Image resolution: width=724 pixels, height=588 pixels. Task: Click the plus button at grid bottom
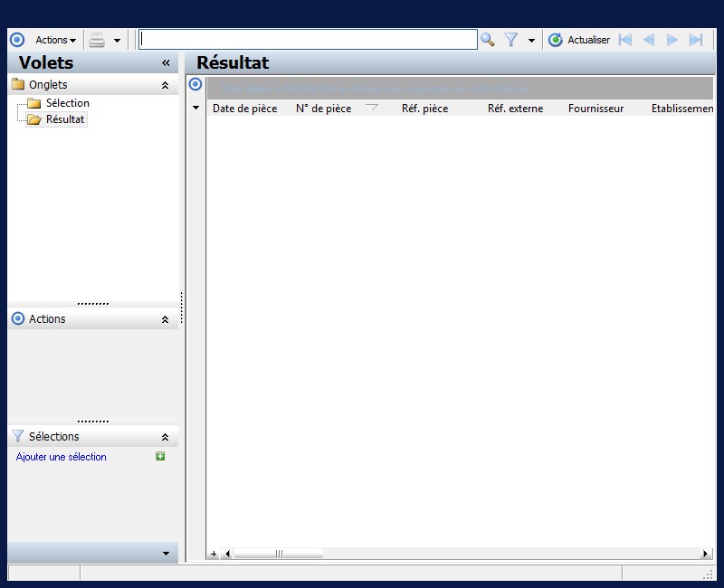[x=214, y=554]
